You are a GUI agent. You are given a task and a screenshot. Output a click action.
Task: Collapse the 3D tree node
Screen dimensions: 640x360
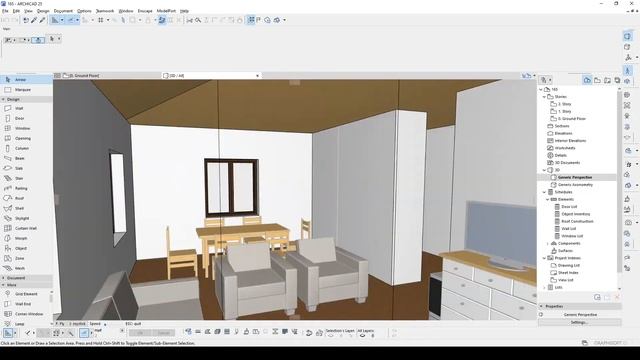click(x=544, y=170)
